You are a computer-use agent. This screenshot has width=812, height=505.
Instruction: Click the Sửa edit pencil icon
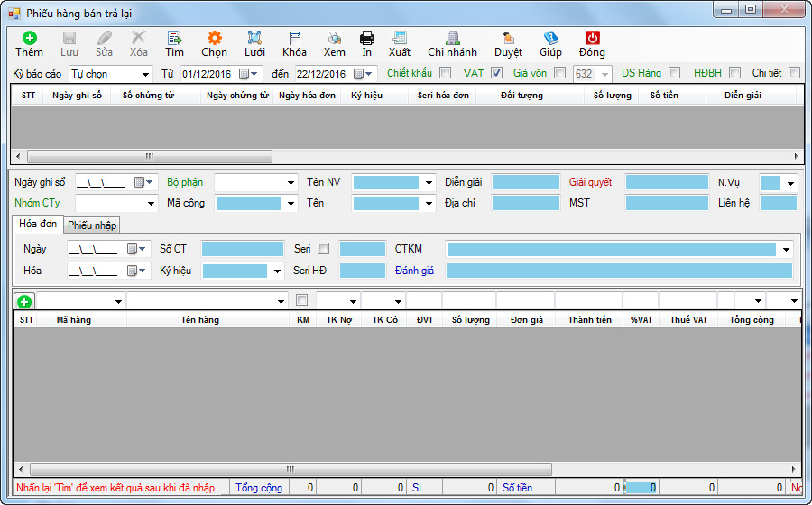[x=104, y=38]
